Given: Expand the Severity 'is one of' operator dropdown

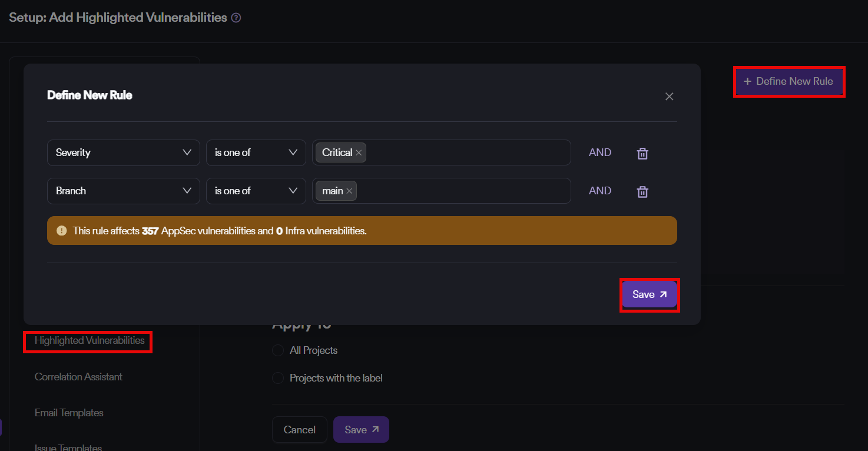Looking at the screenshot, I should (256, 152).
